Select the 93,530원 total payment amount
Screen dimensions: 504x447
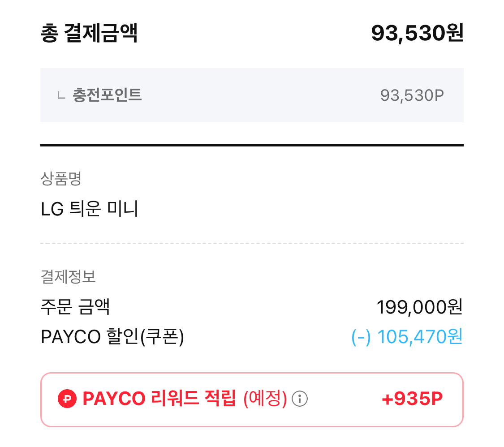417,33
